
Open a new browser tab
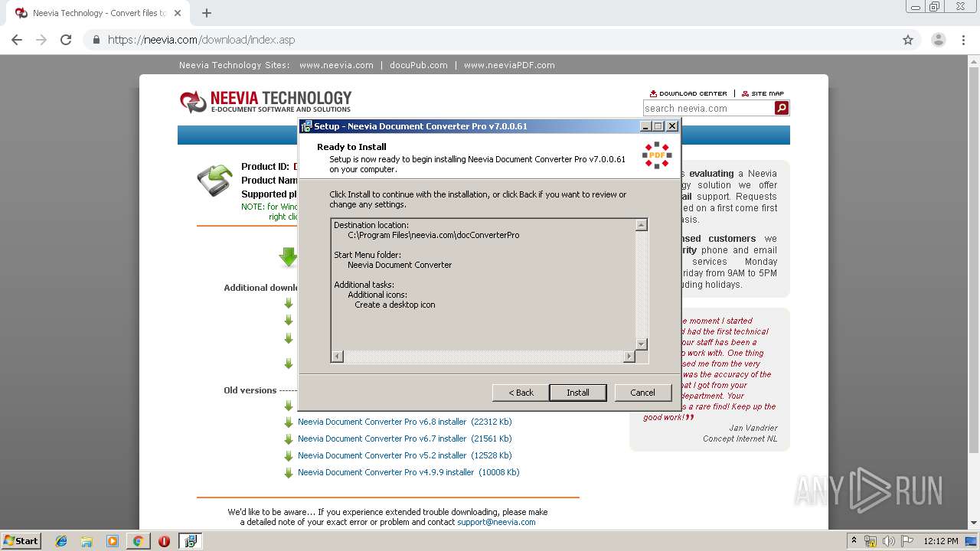[x=207, y=13]
